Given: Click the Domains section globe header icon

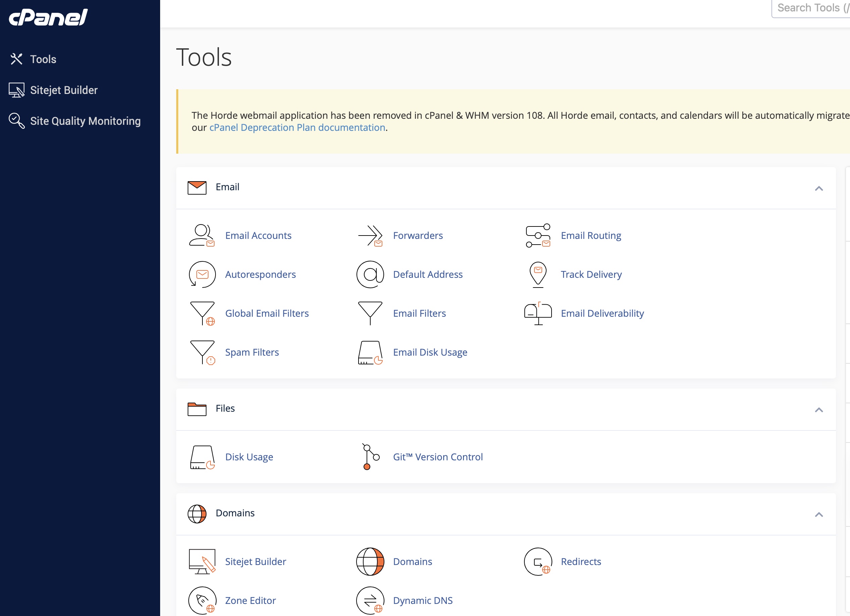Looking at the screenshot, I should click(x=197, y=514).
